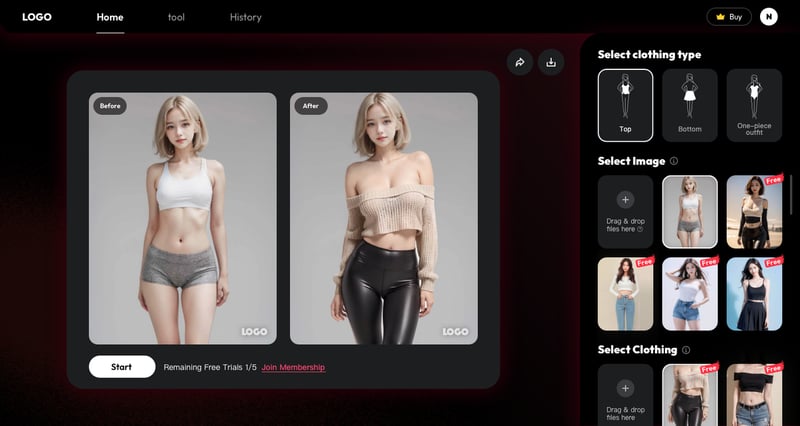800x426 pixels.
Task: Click the After preview image
Action: (x=384, y=218)
